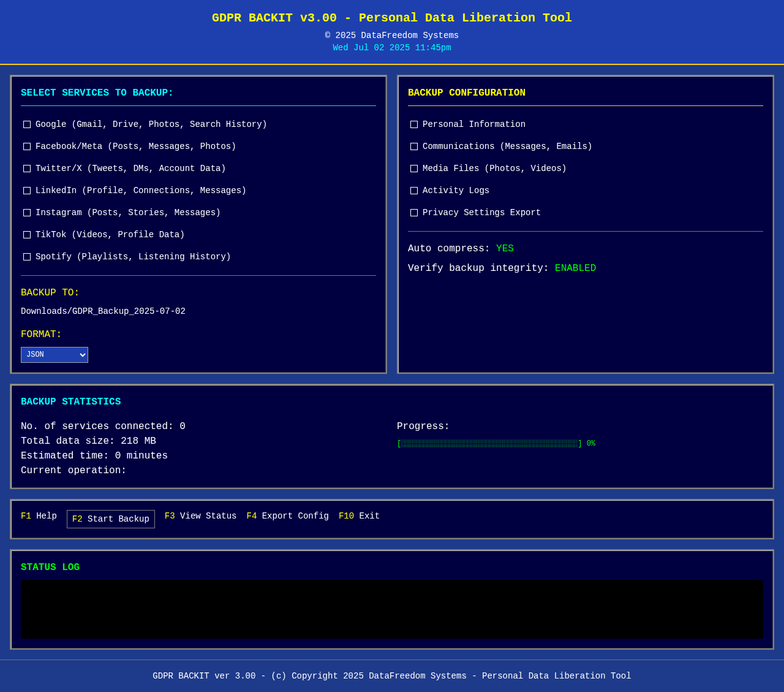Click the backup progress bar

point(488,443)
